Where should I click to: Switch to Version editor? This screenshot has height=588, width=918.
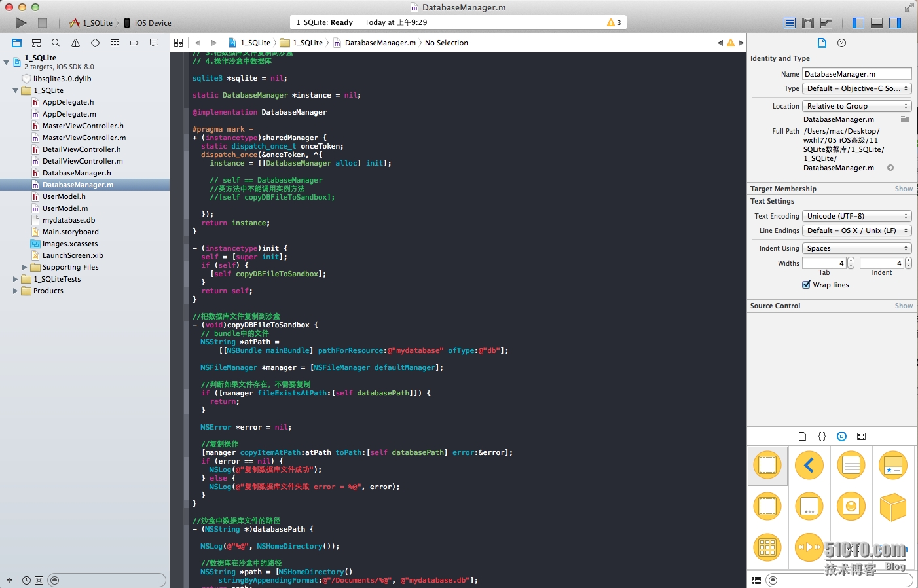(826, 23)
